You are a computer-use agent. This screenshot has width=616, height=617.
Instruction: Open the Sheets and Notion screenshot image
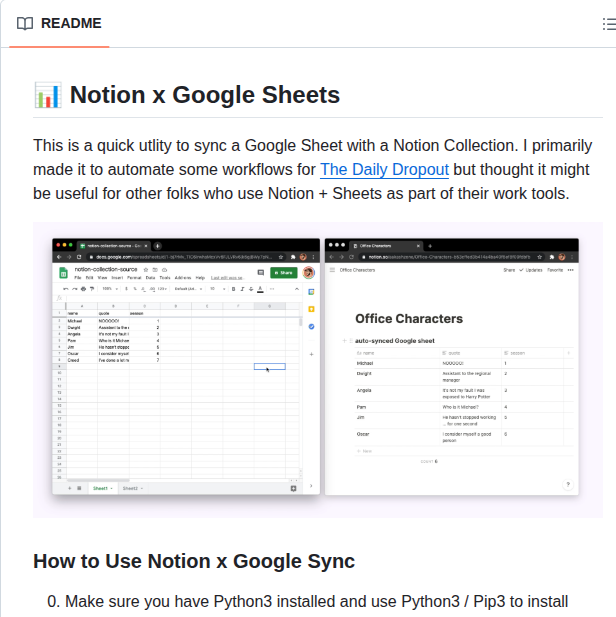[318, 369]
